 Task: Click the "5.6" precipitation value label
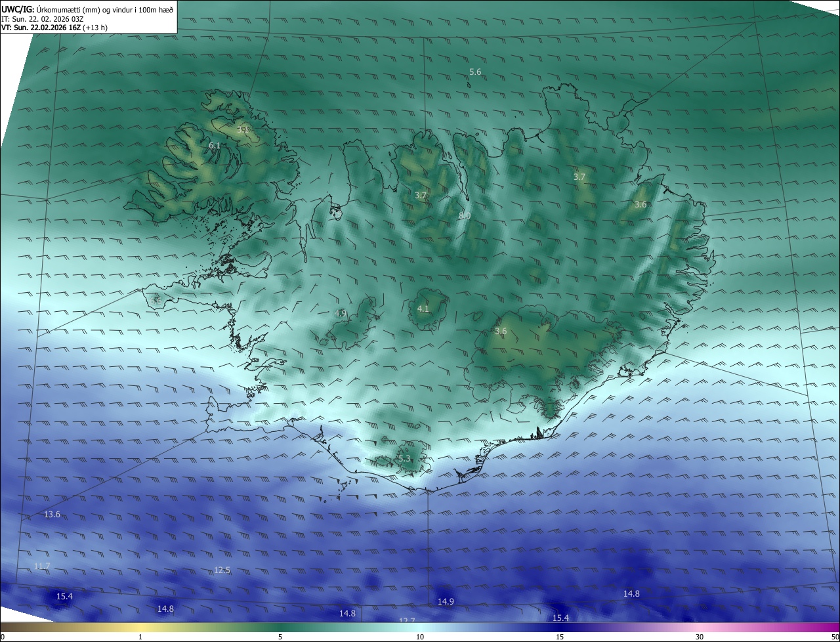[x=475, y=72]
